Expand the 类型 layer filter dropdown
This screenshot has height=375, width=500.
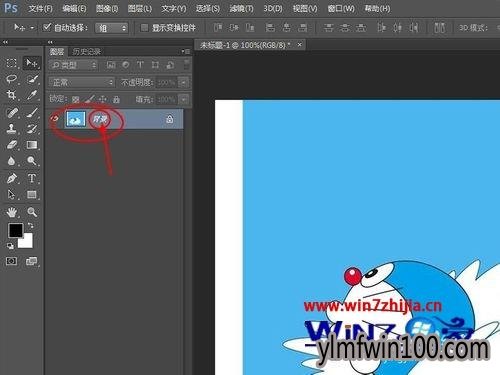pyautogui.click(x=73, y=65)
